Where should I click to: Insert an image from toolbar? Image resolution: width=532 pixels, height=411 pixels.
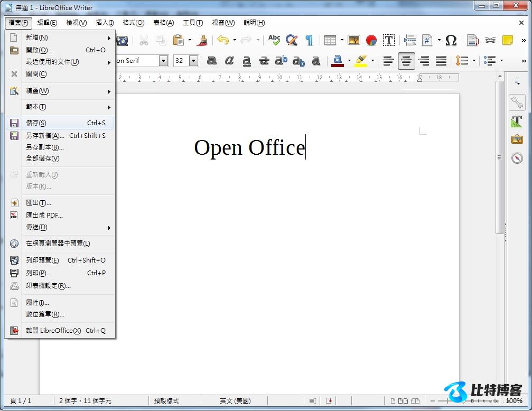354,40
